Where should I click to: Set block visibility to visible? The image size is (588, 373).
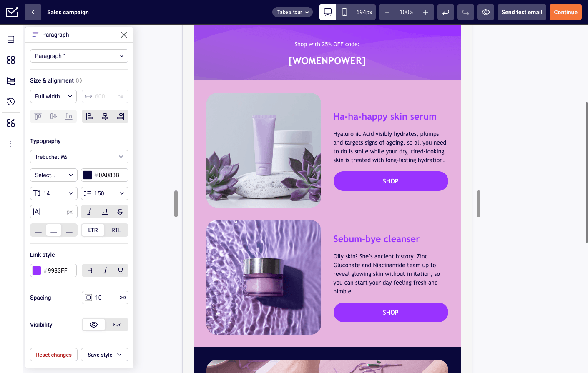coord(94,325)
